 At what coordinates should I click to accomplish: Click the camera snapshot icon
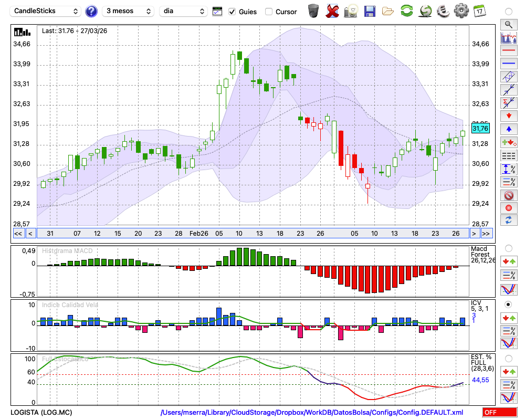point(351,11)
